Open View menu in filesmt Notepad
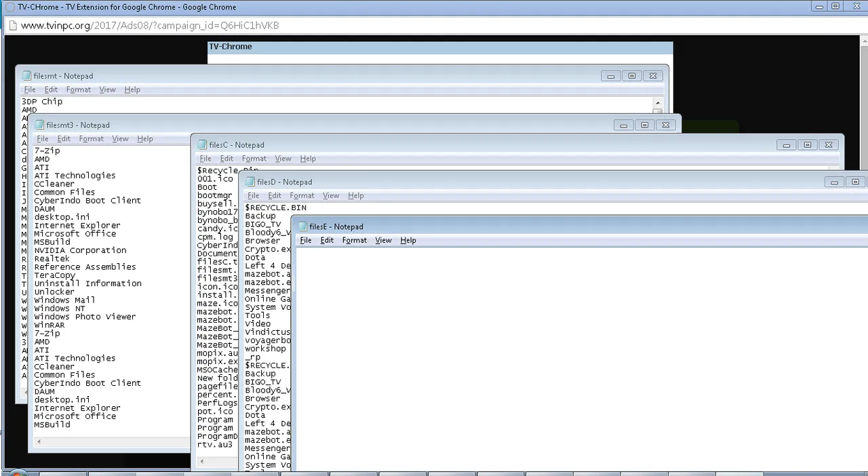This screenshot has width=868, height=476. tap(107, 90)
